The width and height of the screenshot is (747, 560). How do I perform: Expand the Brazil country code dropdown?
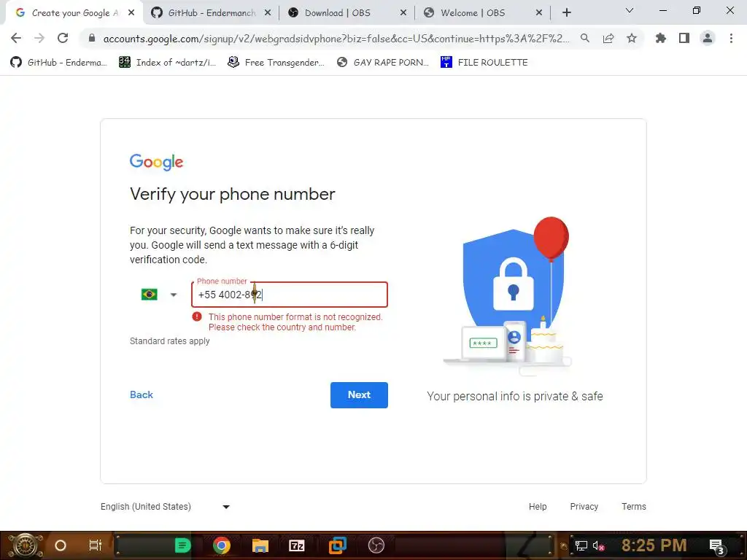point(159,295)
